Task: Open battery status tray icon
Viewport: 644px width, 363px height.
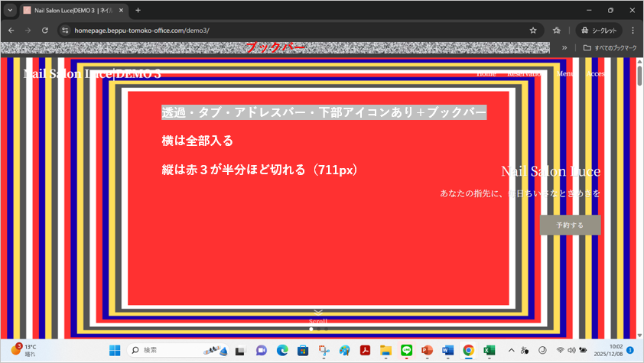Action: 583,350
